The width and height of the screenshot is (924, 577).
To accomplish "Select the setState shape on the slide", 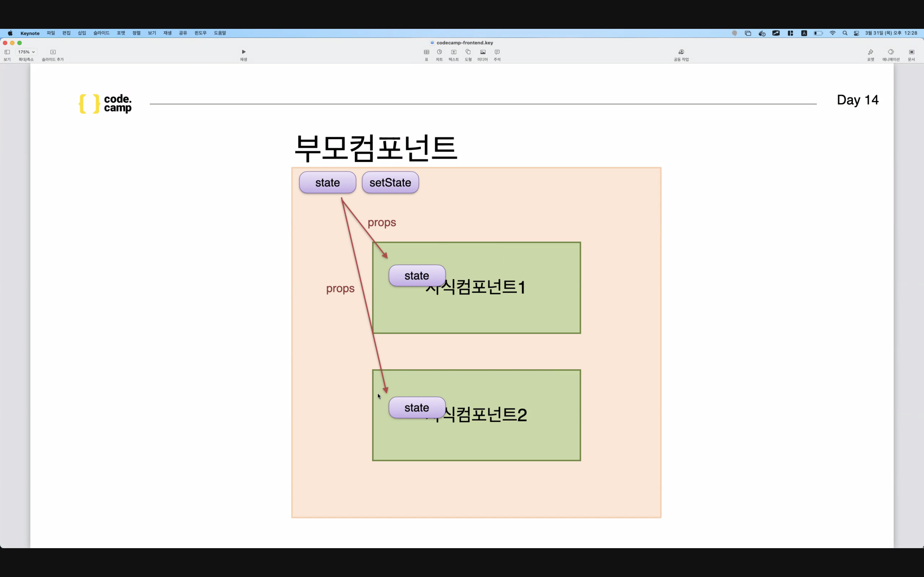I will click(x=390, y=183).
